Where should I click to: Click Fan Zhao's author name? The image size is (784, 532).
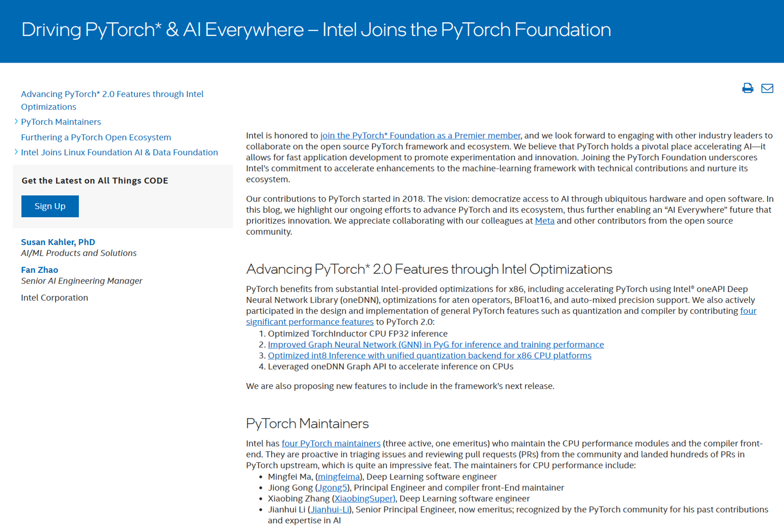tap(39, 270)
